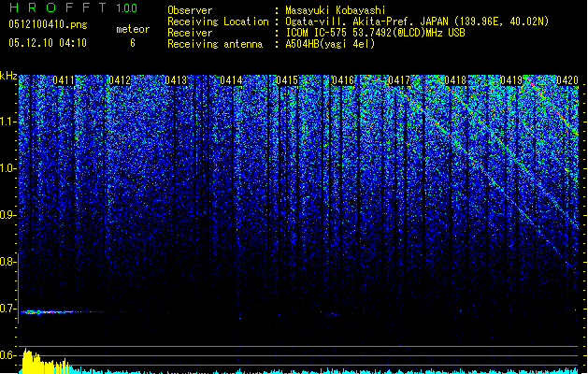Click the 0.9 frequency axis label
The width and height of the screenshot is (588, 374).
coord(8,215)
